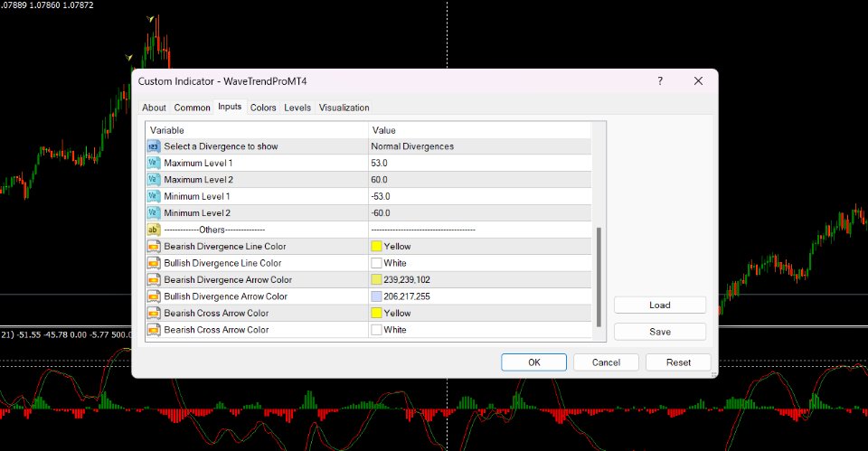Click the Cancel button
This screenshot has height=451, width=868.
click(606, 362)
